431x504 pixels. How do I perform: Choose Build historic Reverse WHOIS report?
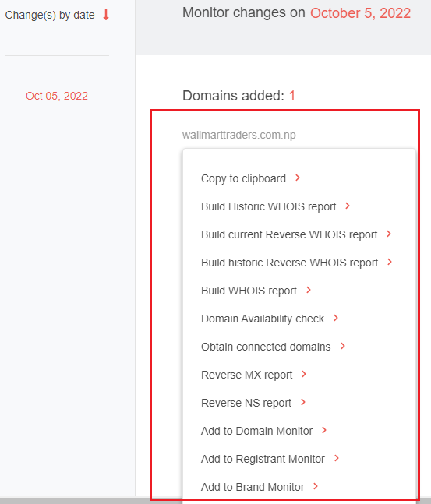[289, 263]
